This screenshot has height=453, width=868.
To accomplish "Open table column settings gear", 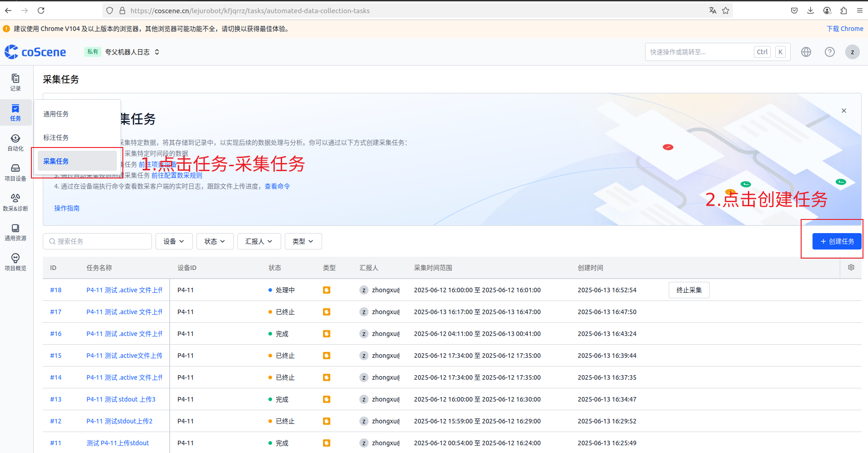I will (x=851, y=268).
